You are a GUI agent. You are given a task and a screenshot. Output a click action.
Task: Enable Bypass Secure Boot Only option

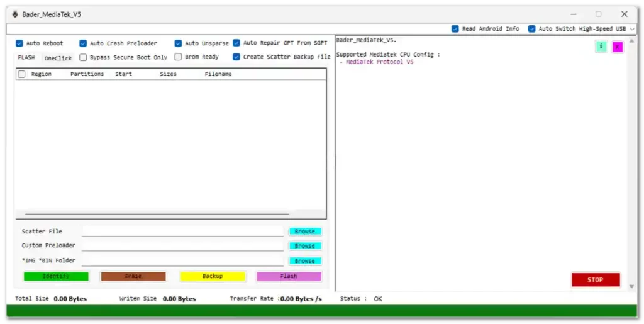click(84, 57)
